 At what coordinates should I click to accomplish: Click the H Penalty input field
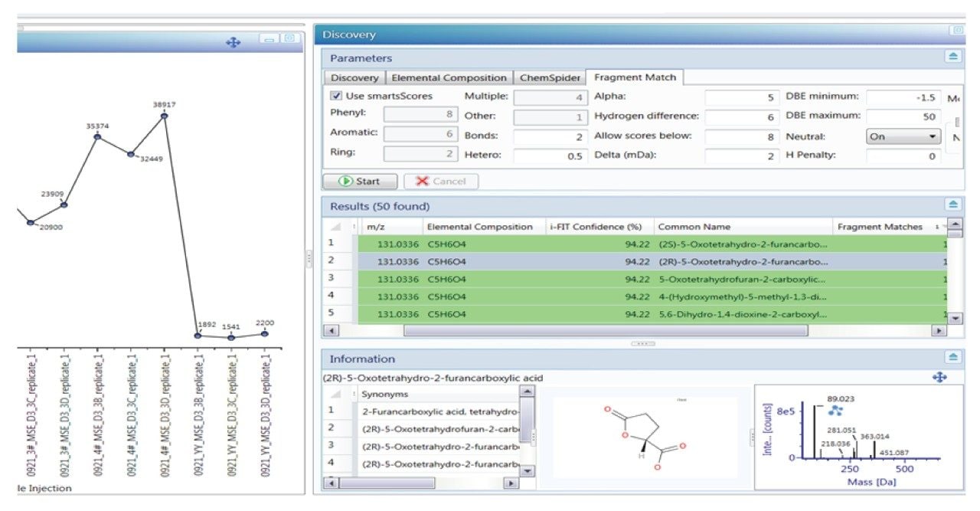tap(903, 156)
